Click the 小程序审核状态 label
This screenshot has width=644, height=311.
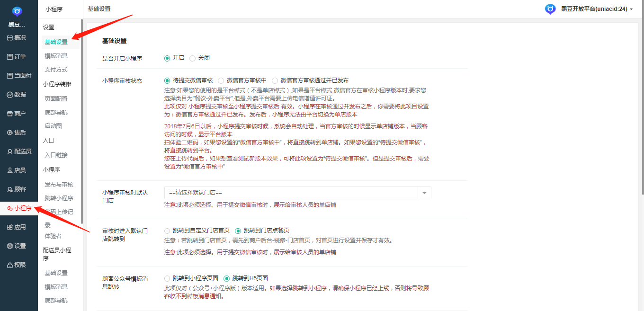point(122,81)
